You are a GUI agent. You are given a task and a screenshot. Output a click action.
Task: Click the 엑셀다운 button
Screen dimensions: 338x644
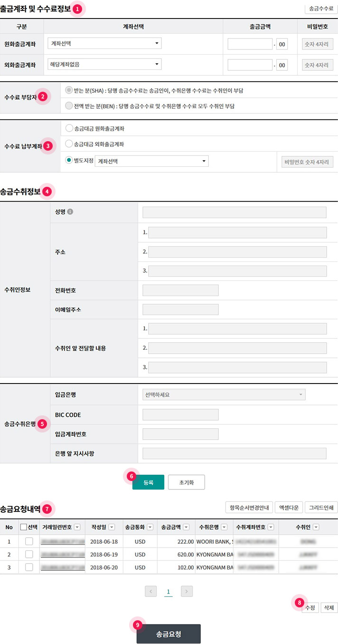289,507
